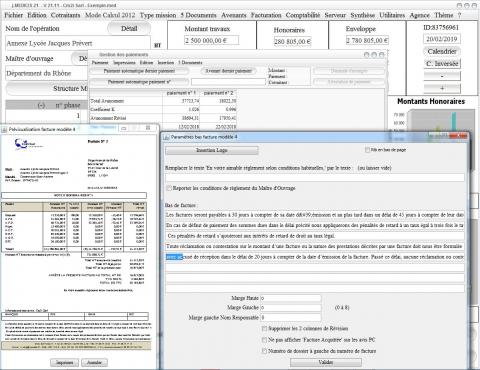Click Paiement automatique dernier paiement button
This screenshot has height=370, width=480.
(139, 71)
